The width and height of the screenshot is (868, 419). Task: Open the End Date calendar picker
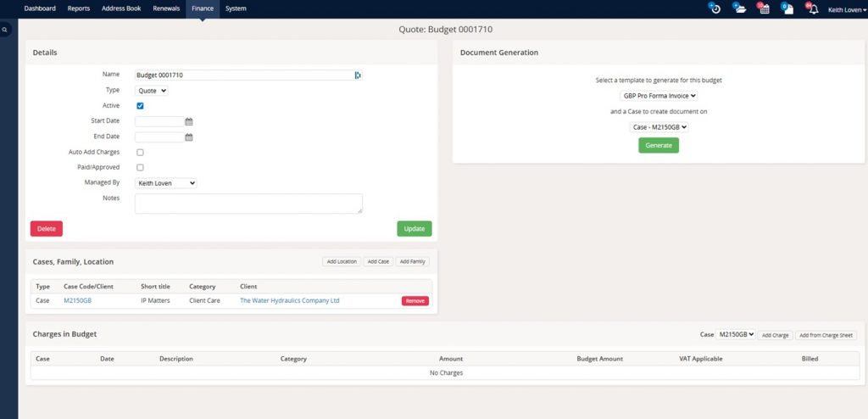189,137
